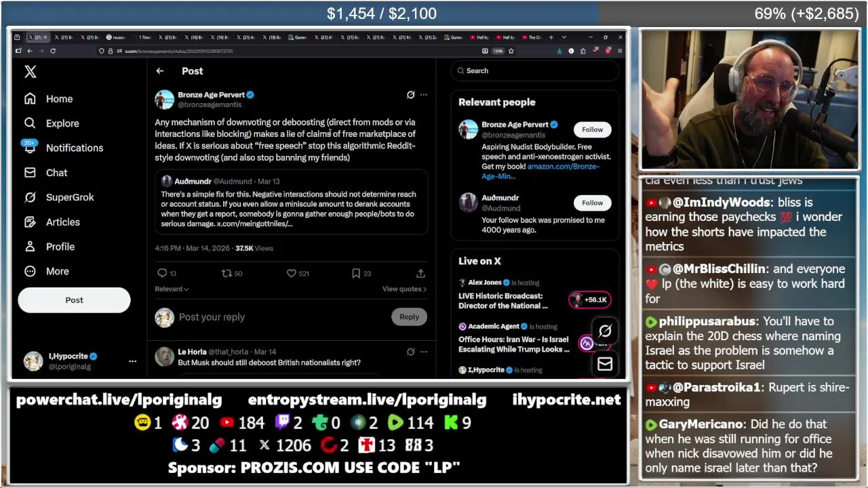868x488 pixels.
Task: Open more options on Bronze Age Pervert post
Action: [x=424, y=95]
